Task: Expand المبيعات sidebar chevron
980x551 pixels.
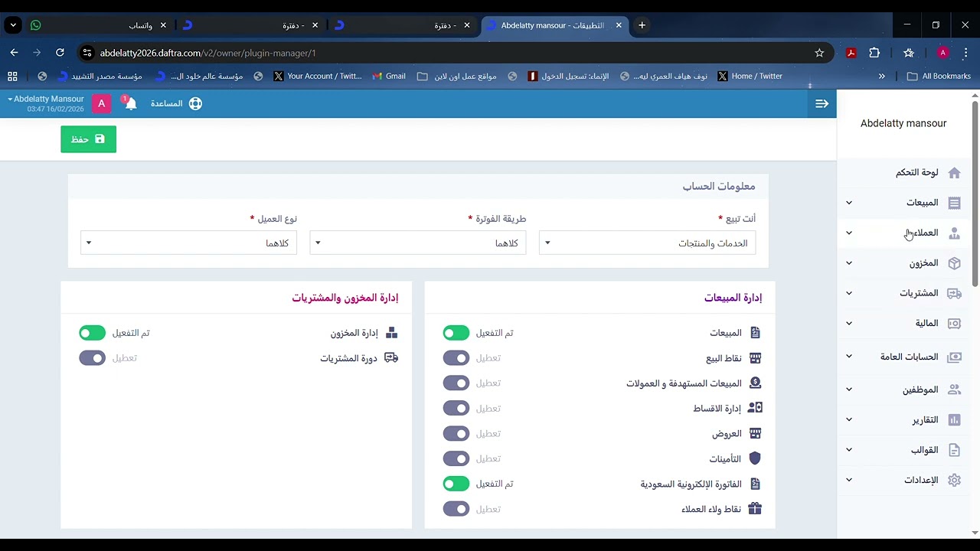Action: [x=849, y=203]
